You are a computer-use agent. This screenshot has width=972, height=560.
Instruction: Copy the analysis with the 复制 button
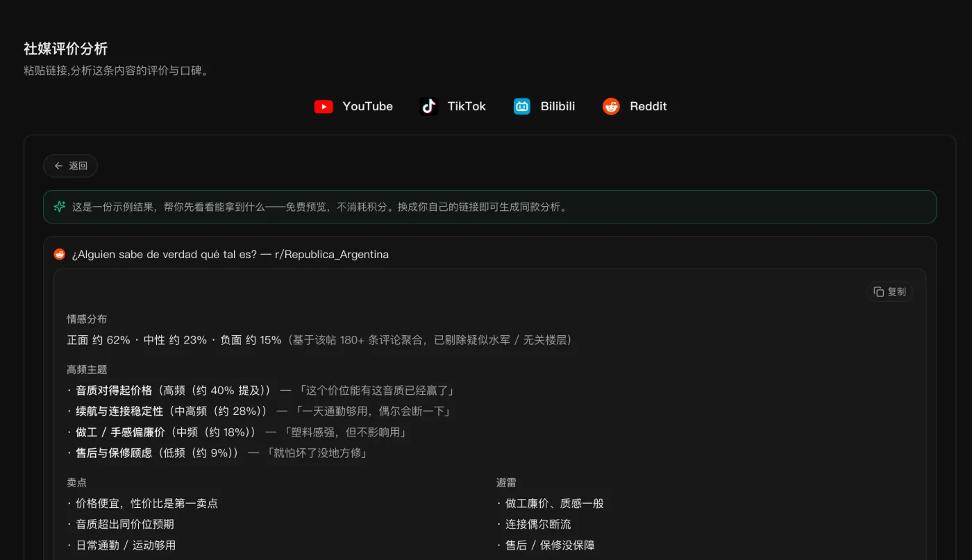(889, 291)
